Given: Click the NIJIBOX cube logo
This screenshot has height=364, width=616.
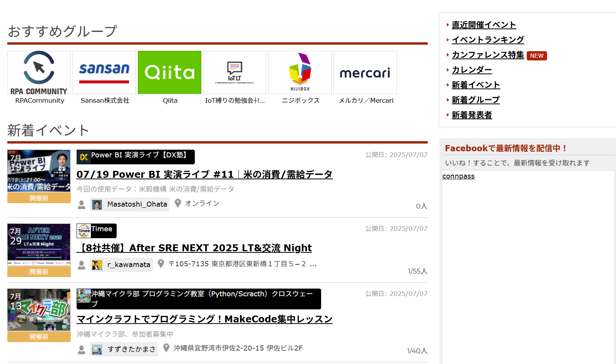Looking at the screenshot, I should pyautogui.click(x=300, y=73).
